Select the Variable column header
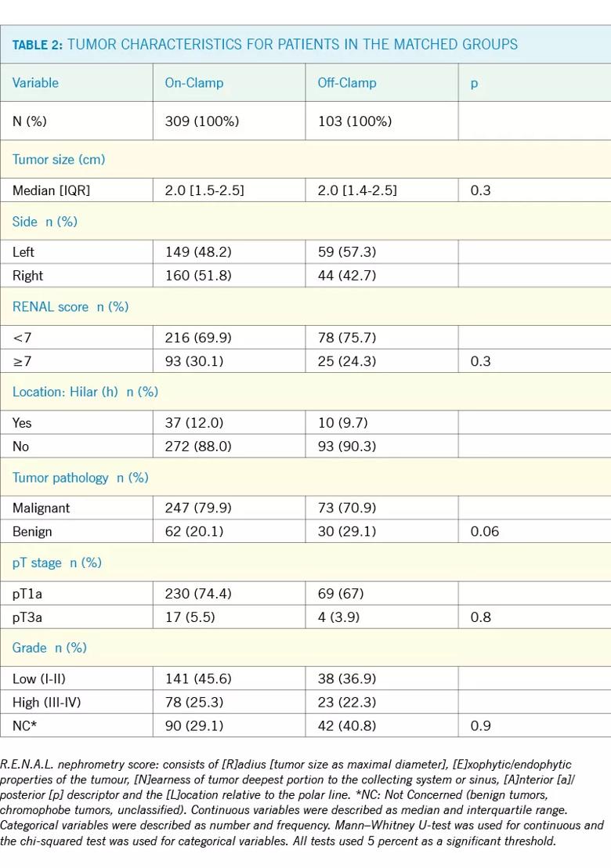Image resolution: width=611 pixels, height=868 pixels. tap(35, 82)
